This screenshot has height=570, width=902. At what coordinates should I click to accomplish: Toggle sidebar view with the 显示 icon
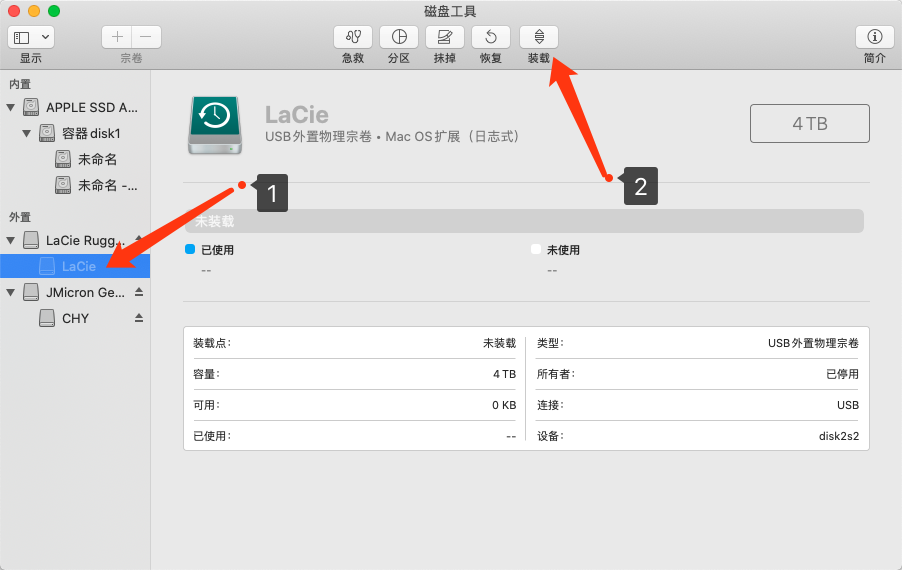pos(22,38)
